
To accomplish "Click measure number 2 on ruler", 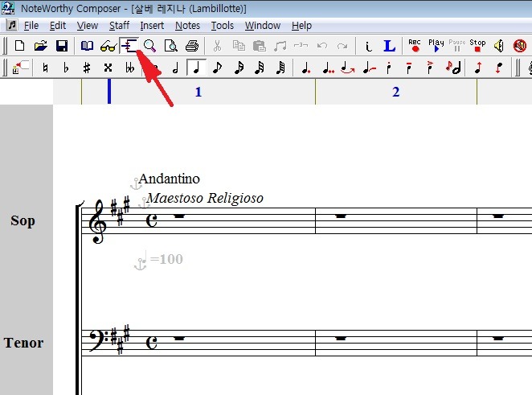I will pos(395,92).
